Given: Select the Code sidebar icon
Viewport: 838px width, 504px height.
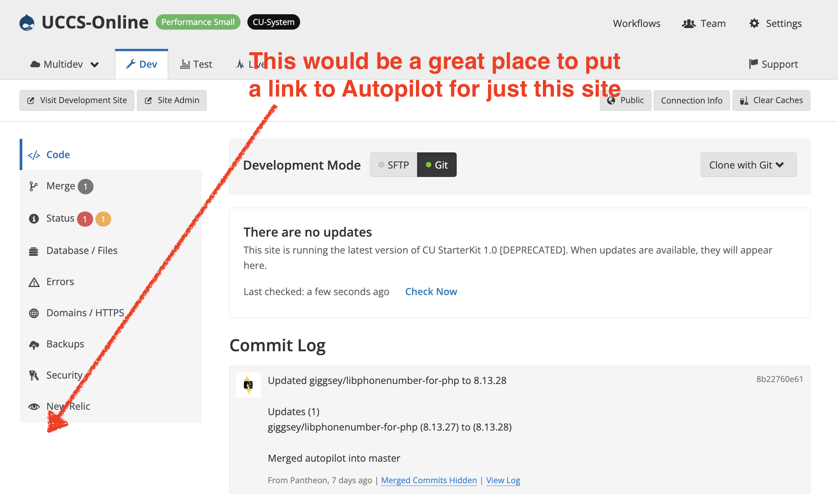Looking at the screenshot, I should tap(34, 154).
